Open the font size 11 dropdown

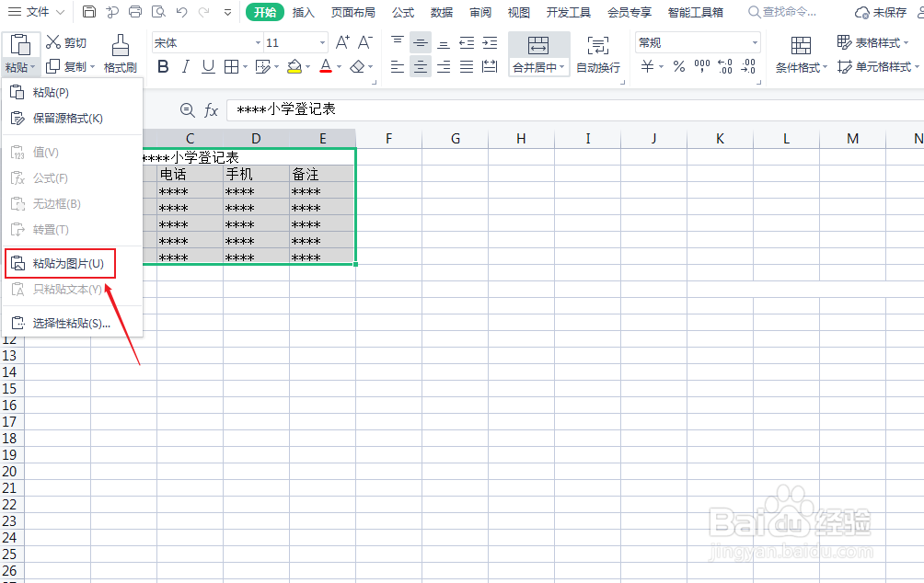tap(322, 42)
